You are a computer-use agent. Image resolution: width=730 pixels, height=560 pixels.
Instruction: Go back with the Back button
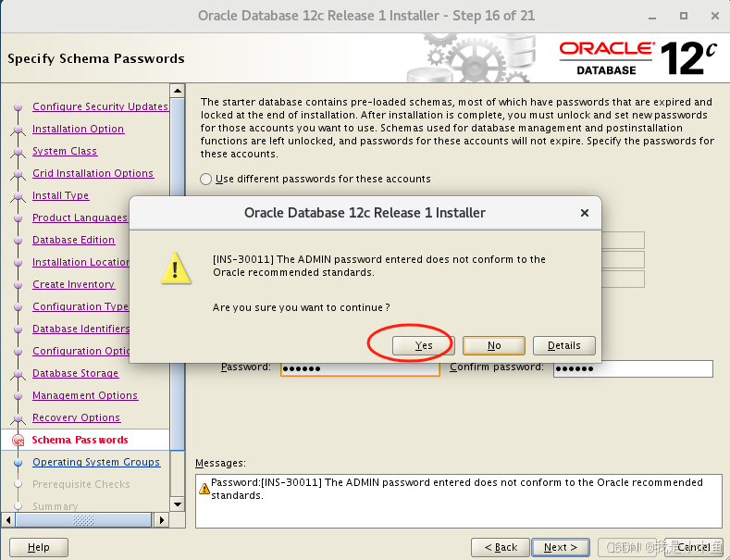pyautogui.click(x=501, y=547)
